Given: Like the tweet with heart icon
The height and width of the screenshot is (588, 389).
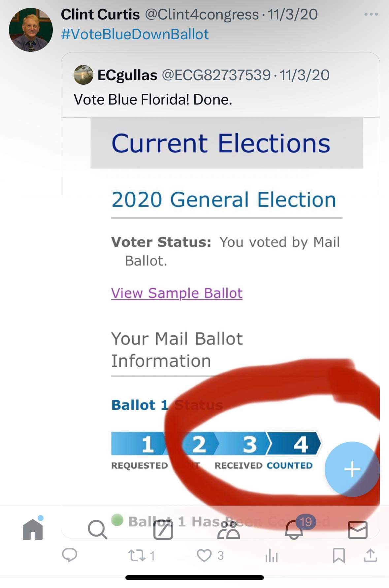Looking at the screenshot, I should point(204,555).
